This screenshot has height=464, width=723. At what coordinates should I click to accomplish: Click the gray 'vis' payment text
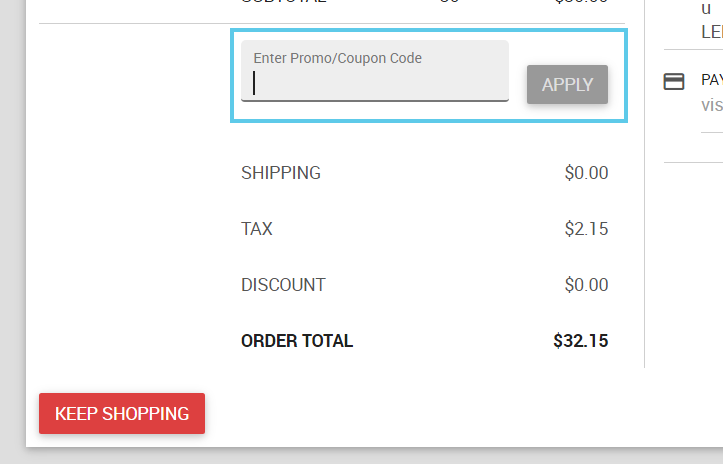pos(711,105)
